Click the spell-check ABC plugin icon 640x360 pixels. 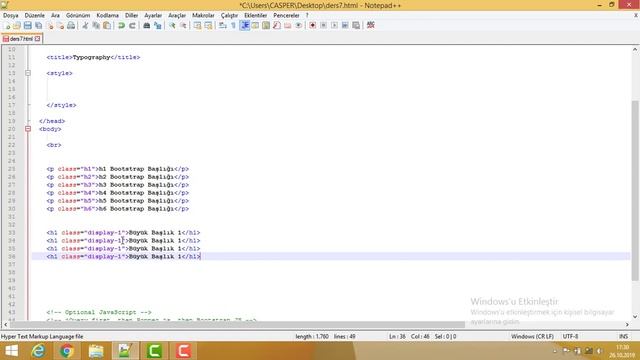(x=371, y=26)
